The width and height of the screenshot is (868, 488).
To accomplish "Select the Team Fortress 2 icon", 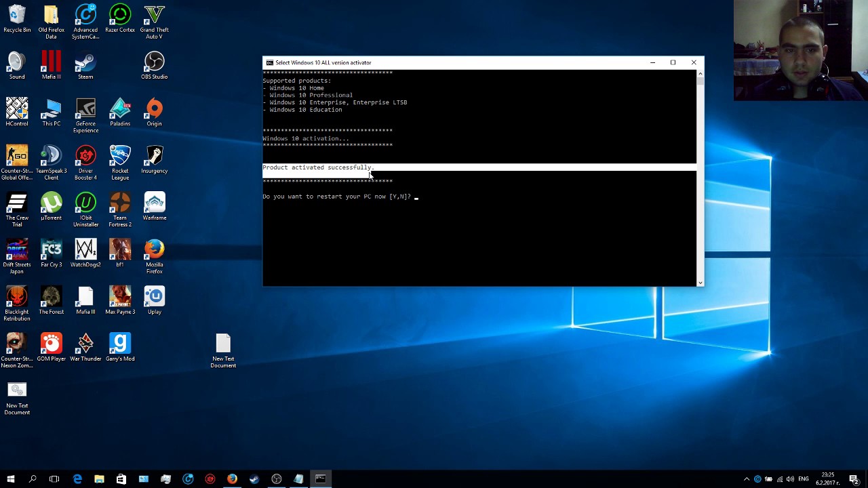I will click(x=120, y=209).
